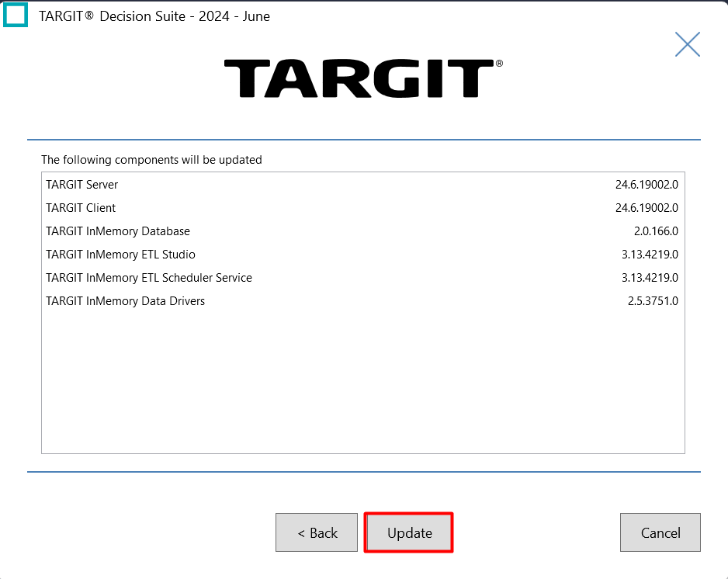Click the TARGIT app icon in title bar
Screen dimensions: 728x579
[16, 15]
